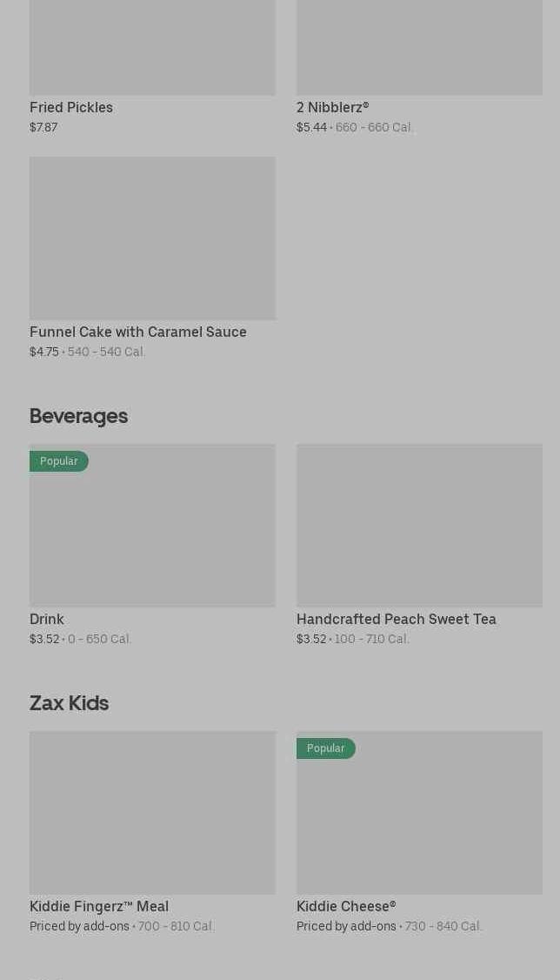The width and height of the screenshot is (560, 980).
Task: Click the $3.52 Peach Sweet Tea price
Action: [311, 640]
